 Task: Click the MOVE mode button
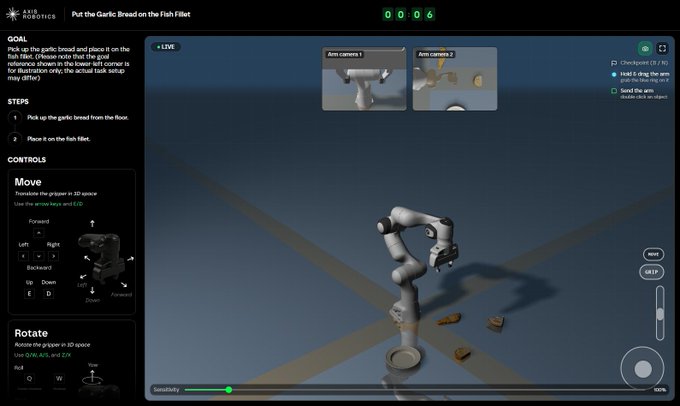tap(653, 254)
